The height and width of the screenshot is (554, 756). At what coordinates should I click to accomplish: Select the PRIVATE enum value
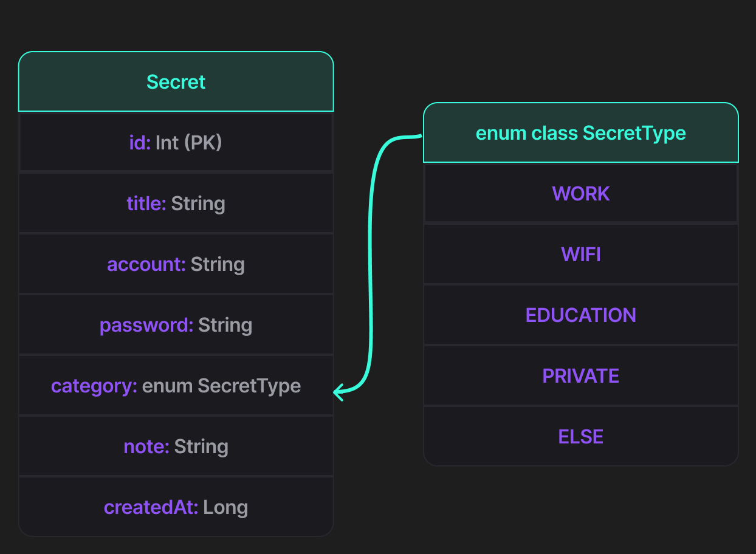[580, 376]
